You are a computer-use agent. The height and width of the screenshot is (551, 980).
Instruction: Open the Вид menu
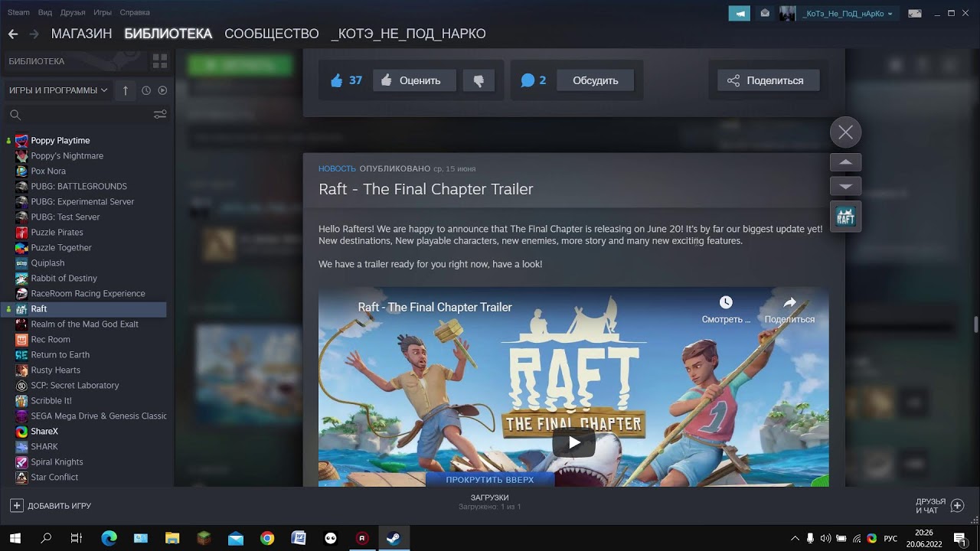tap(45, 12)
